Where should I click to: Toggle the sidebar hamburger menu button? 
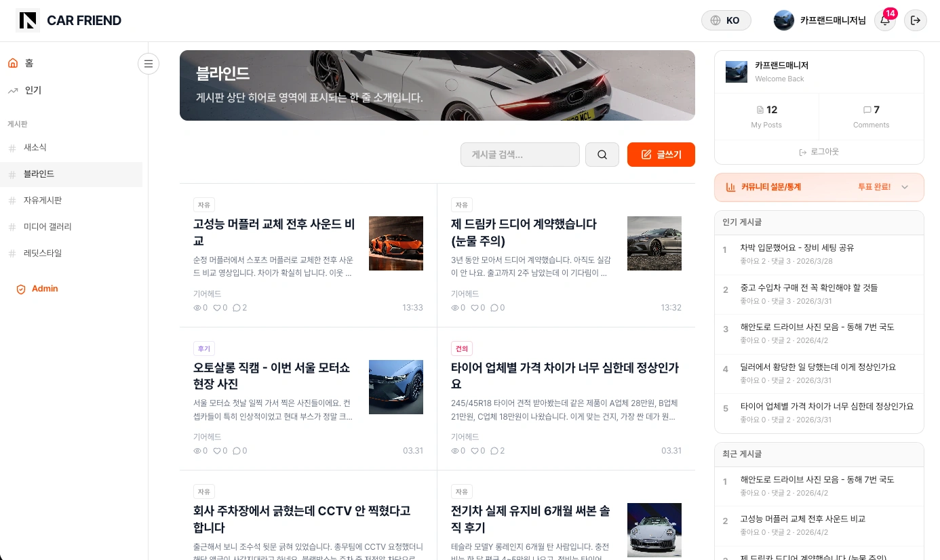tap(149, 64)
